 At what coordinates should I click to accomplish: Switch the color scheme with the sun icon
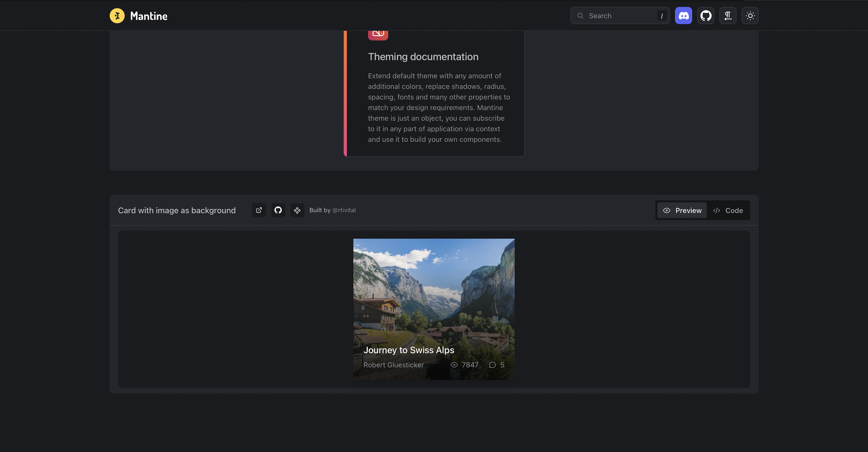click(x=750, y=16)
